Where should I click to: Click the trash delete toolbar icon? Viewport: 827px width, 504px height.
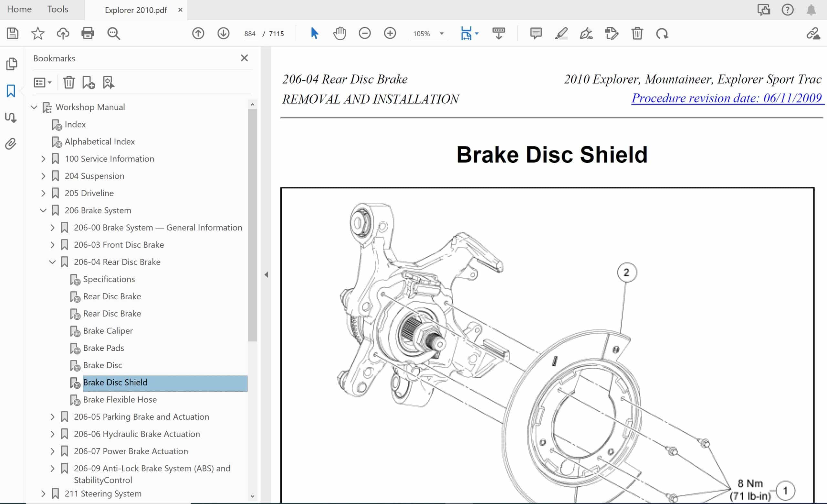[637, 34]
